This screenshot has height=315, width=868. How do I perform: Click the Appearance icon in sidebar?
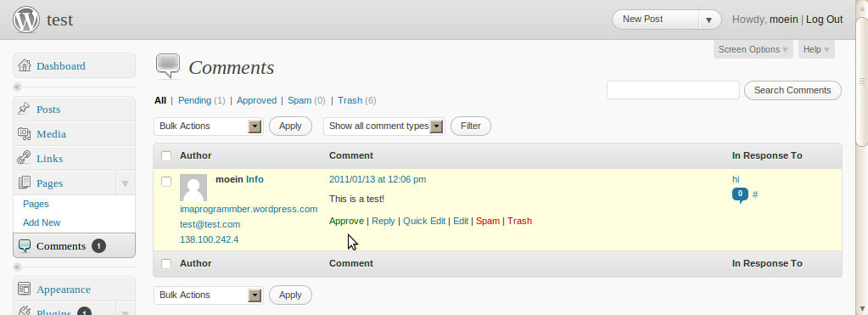coord(24,289)
